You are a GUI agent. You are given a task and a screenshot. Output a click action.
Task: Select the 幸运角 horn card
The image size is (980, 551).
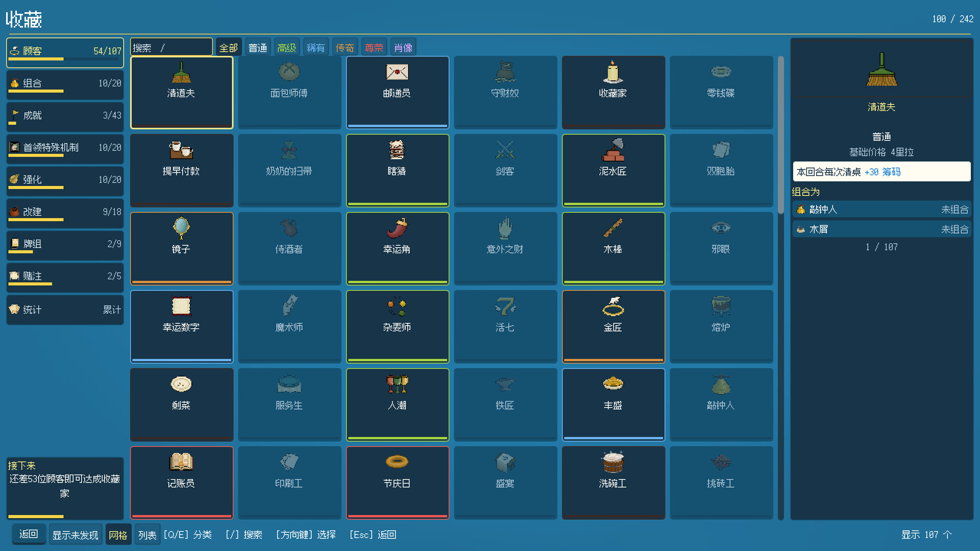[398, 248]
